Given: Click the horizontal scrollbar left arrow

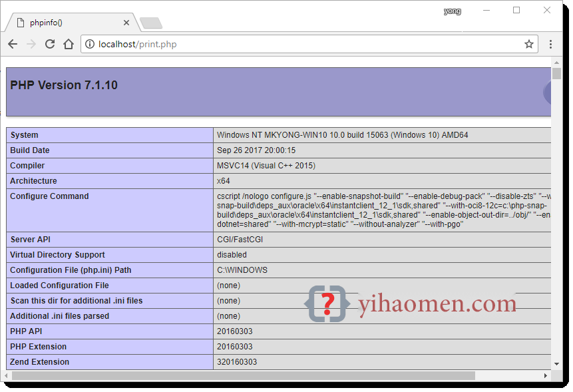Looking at the screenshot, I should pyautogui.click(x=6, y=375).
